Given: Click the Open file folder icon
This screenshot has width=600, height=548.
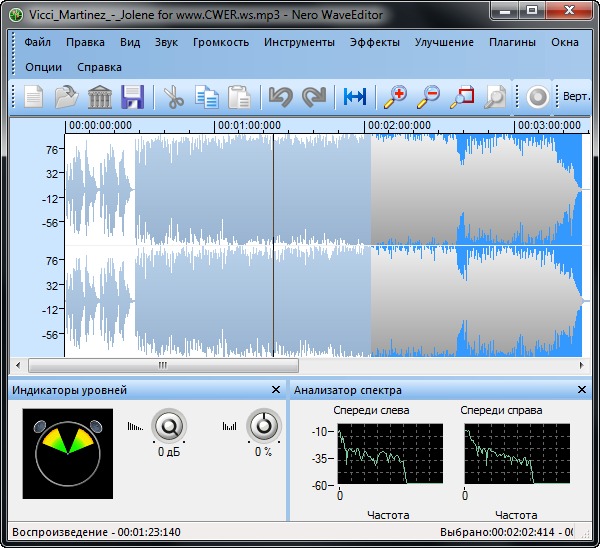Looking at the screenshot, I should (x=66, y=97).
